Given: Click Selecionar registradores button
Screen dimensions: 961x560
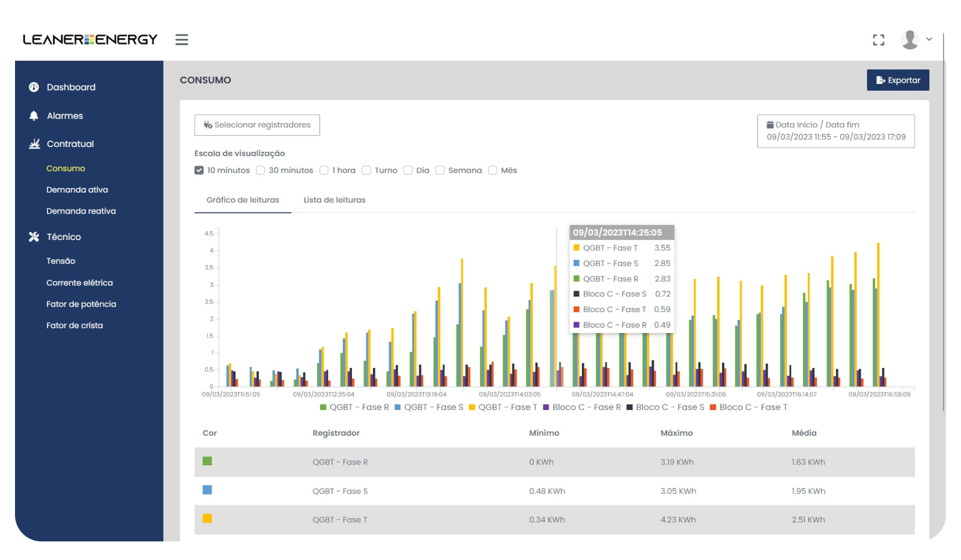Looking at the screenshot, I should (257, 125).
